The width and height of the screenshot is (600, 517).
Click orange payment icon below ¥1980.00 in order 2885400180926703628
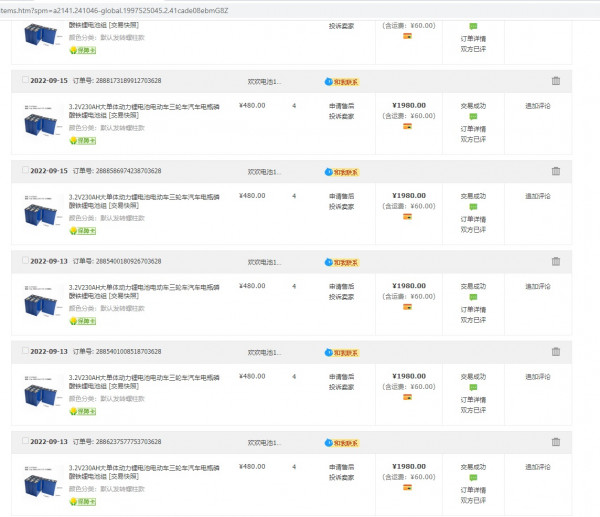[x=407, y=307]
